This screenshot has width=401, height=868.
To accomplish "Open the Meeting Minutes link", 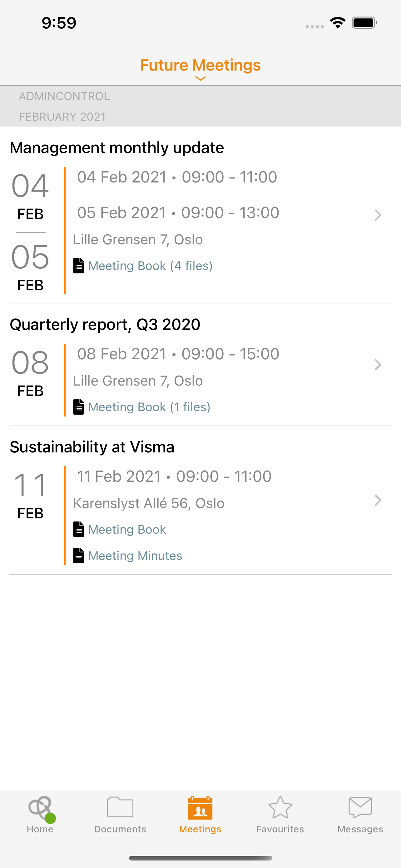I will click(x=135, y=556).
